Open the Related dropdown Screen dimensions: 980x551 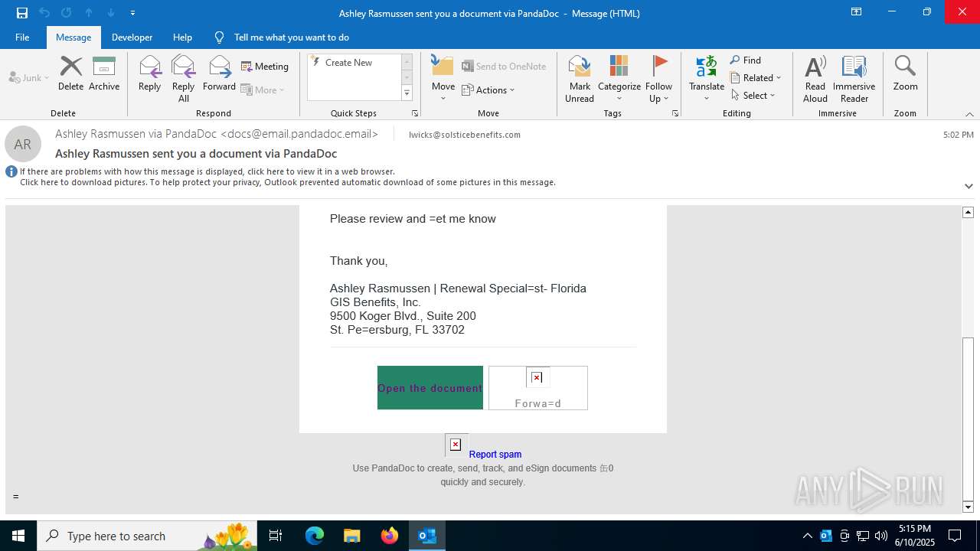pos(756,78)
